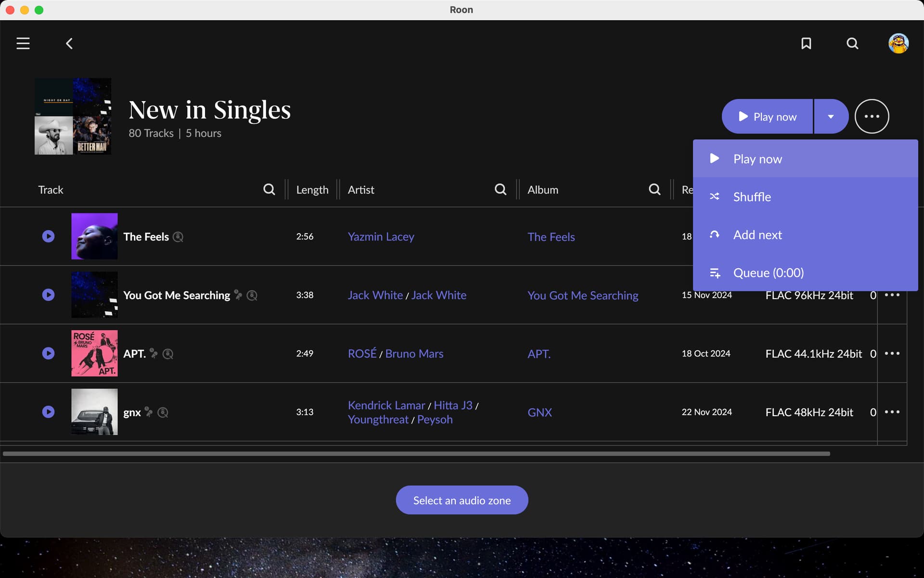Click New in Singles playlist cover collage
The height and width of the screenshot is (578, 924).
pos(73,116)
